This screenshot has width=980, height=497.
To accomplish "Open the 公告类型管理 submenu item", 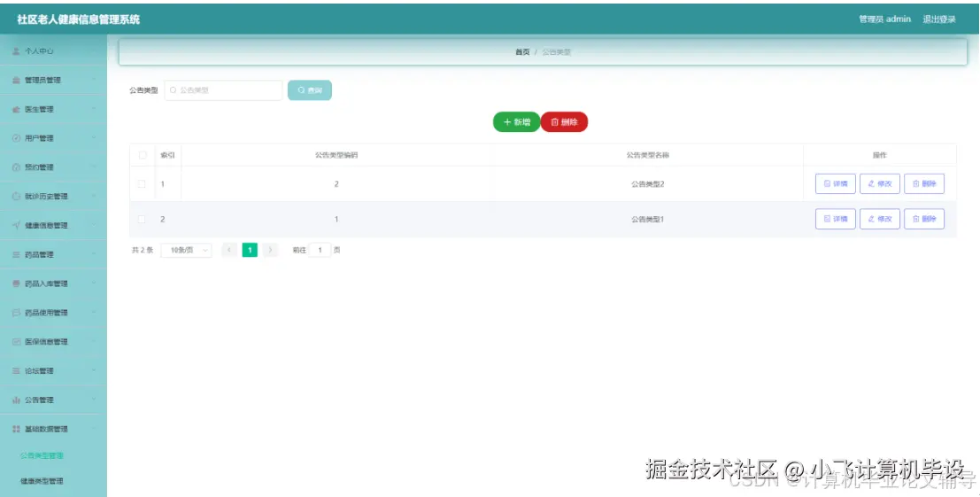I will (42, 455).
